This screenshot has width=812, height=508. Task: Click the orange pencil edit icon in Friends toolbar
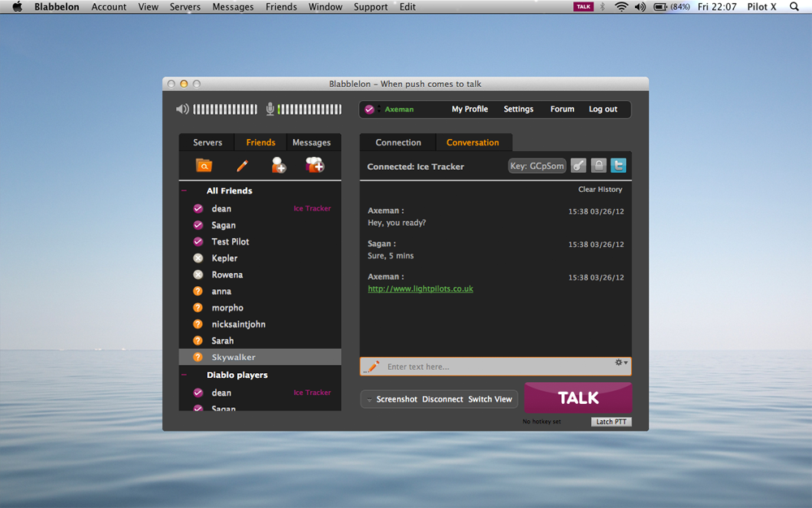(x=241, y=166)
